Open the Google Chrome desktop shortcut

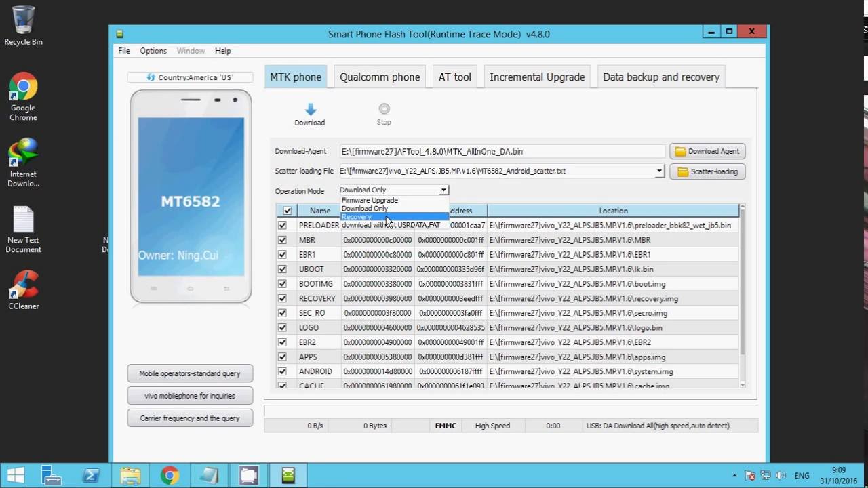[x=23, y=97]
